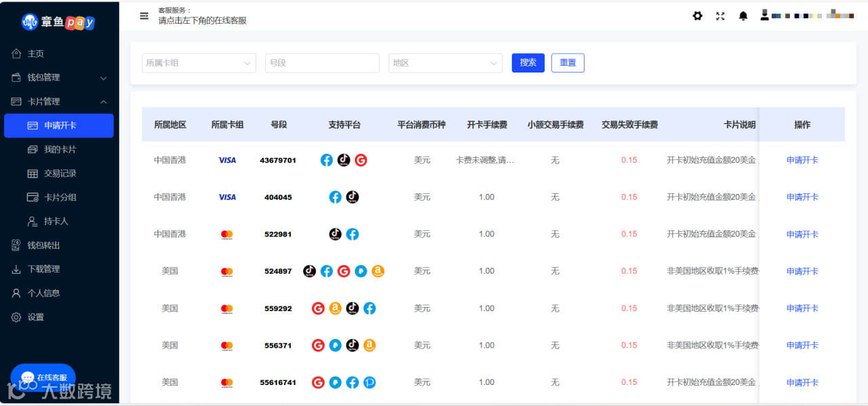
Task: Click Mastercard logo in row 522981
Action: 227,235
